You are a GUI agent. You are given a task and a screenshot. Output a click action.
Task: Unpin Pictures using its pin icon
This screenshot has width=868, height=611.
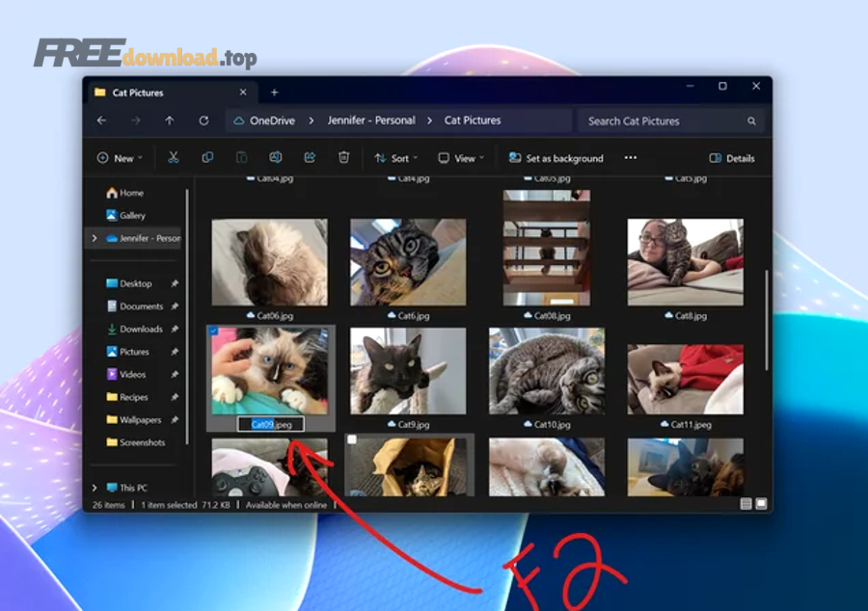175,352
